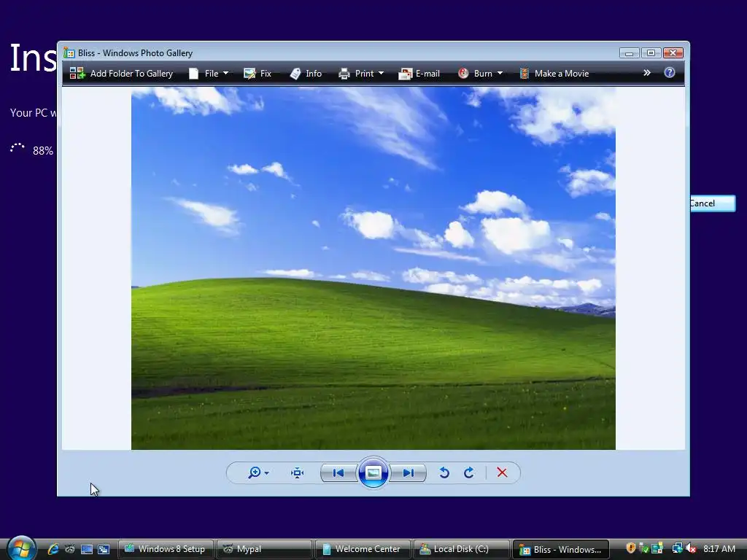Click Switch between windows icon
This screenshot has width=747, height=560.
pyautogui.click(x=104, y=549)
